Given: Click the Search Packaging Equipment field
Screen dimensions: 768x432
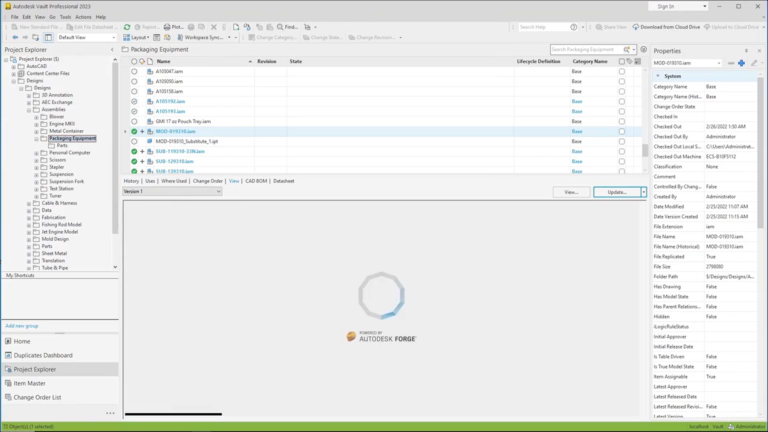Looking at the screenshot, I should click(586, 49).
